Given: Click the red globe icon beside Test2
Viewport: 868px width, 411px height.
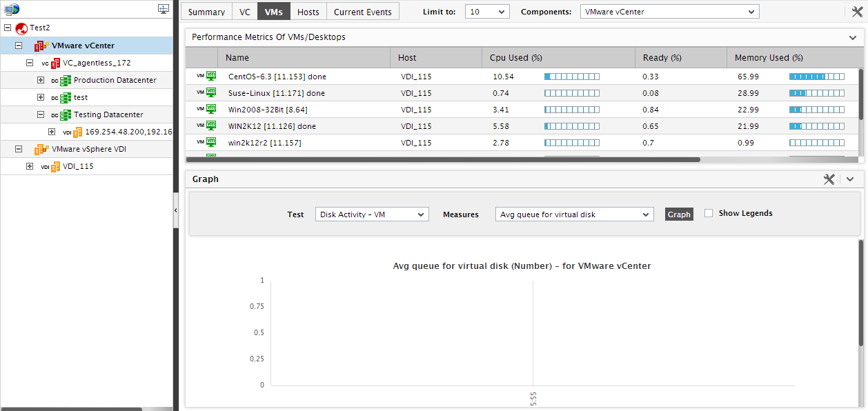Looking at the screenshot, I should 21,28.
